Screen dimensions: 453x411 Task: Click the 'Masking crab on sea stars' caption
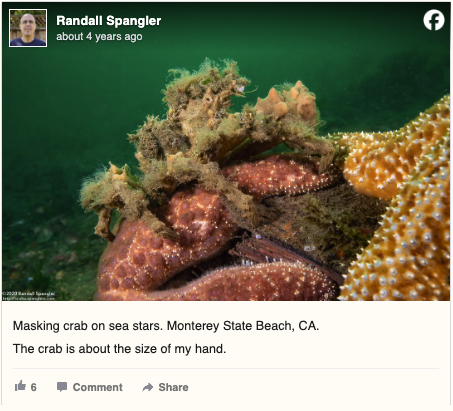pos(88,326)
